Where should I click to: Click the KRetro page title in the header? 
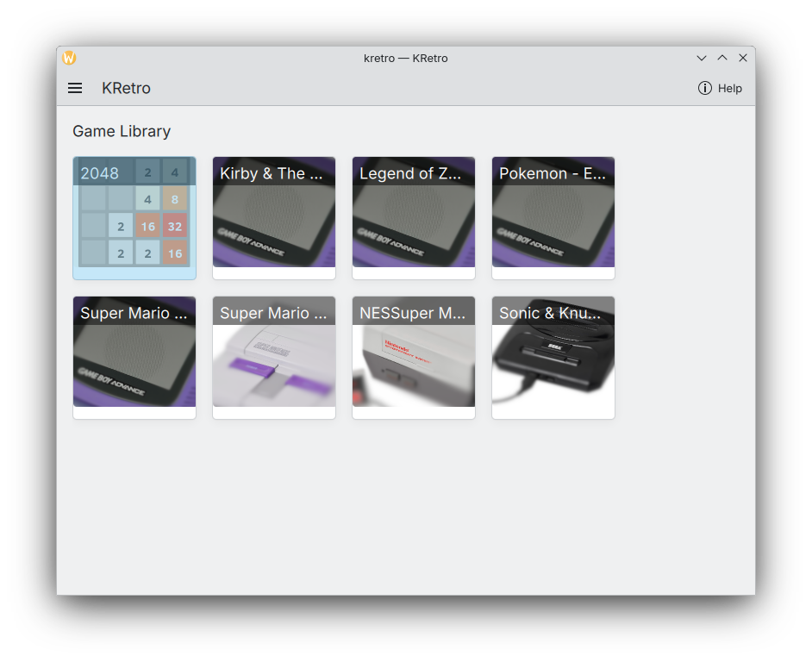click(x=126, y=88)
